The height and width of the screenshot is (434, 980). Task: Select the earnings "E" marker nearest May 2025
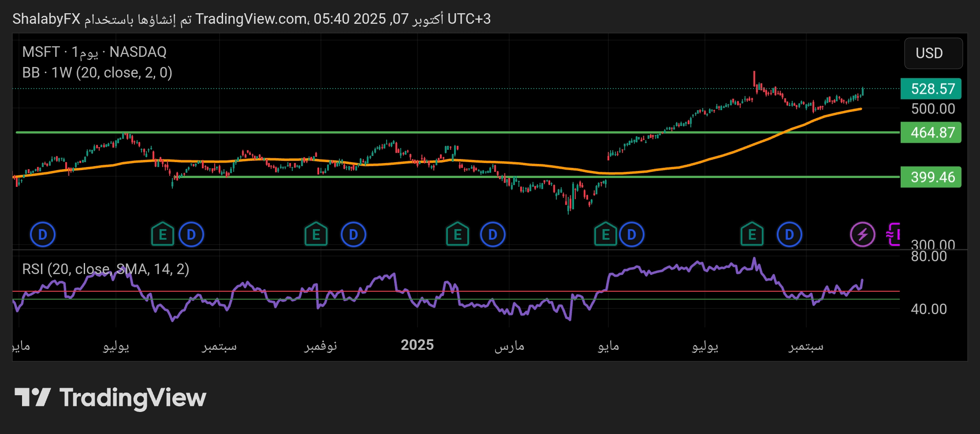click(605, 234)
